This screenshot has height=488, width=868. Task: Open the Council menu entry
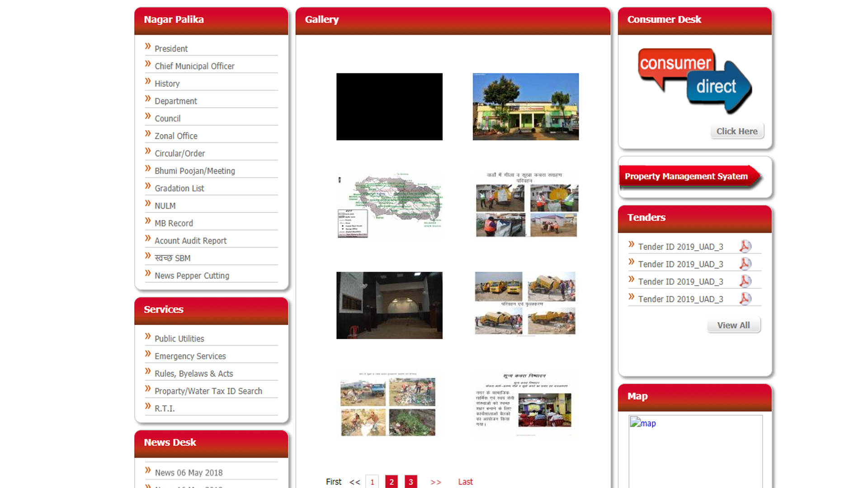(167, 119)
